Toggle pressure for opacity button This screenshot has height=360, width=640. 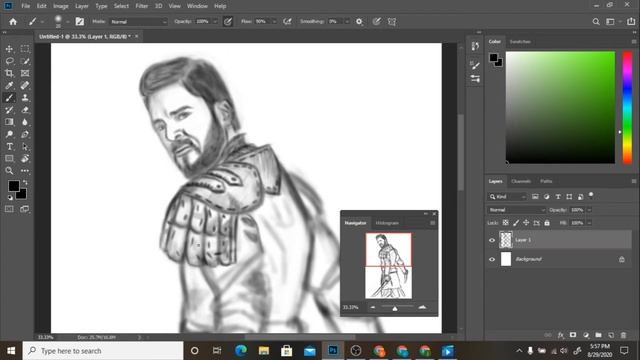(228, 22)
